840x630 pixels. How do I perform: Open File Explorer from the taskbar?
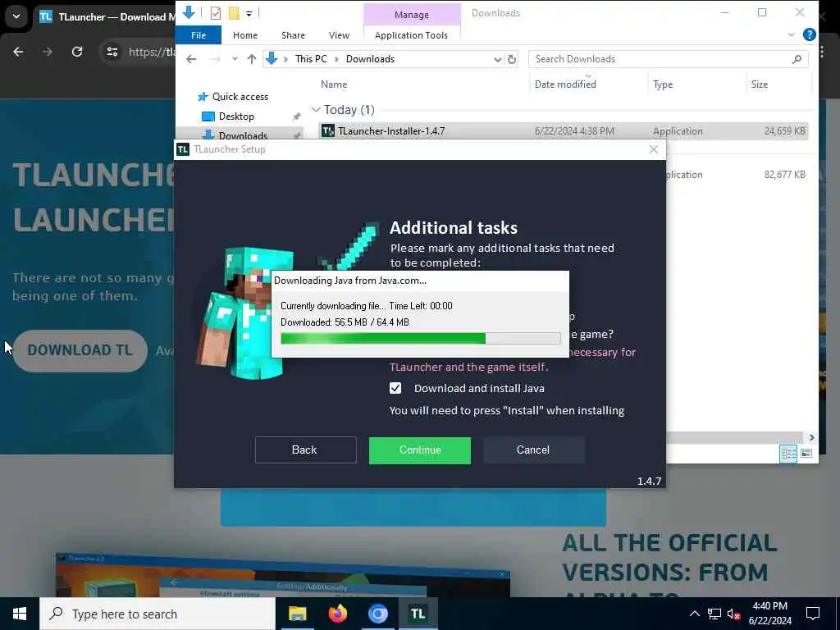tap(297, 614)
